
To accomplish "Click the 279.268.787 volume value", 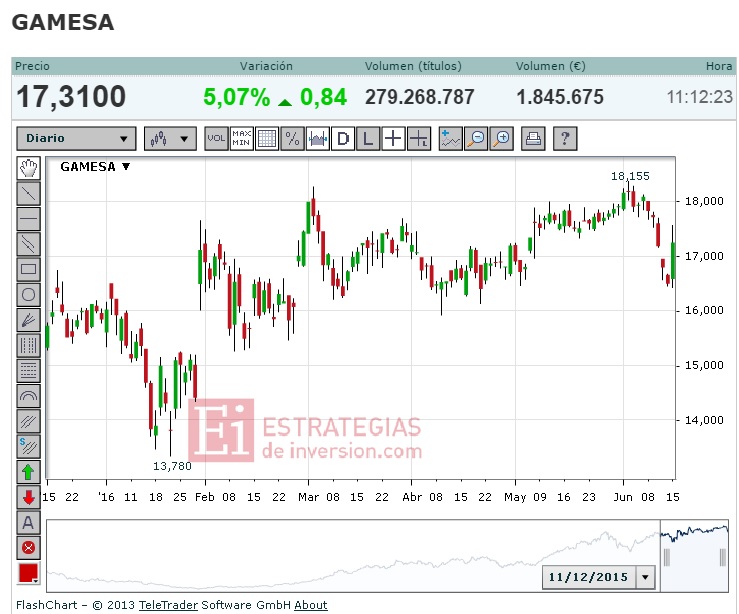I will [x=419, y=98].
